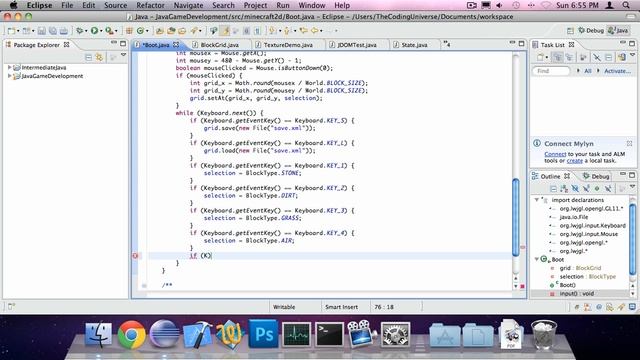Switch to the State.java tab
The image size is (640, 360).
414,45
